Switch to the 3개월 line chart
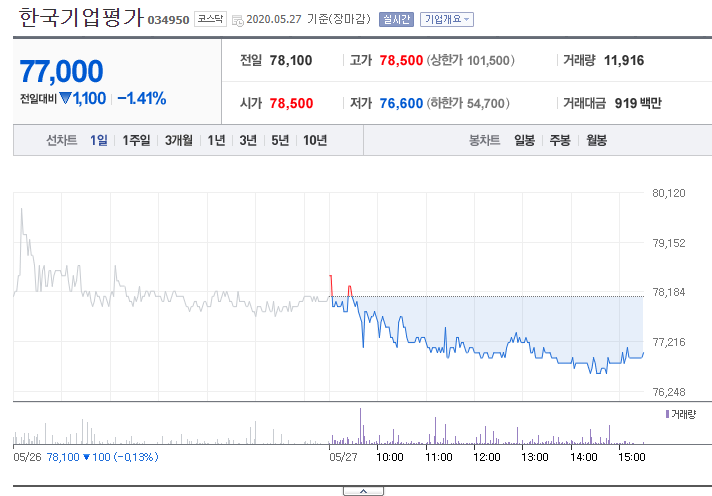This screenshot has width=712, height=496. [178, 140]
